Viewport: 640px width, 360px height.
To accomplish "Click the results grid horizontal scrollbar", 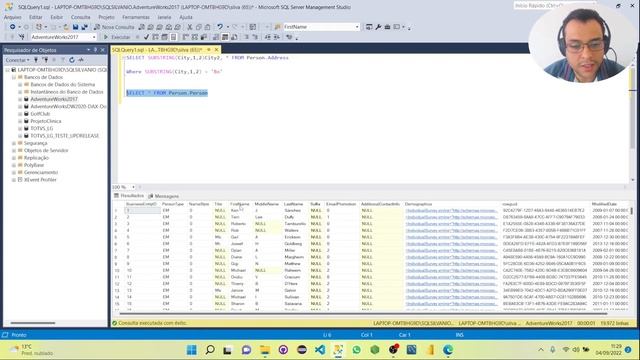I will tap(363, 313).
